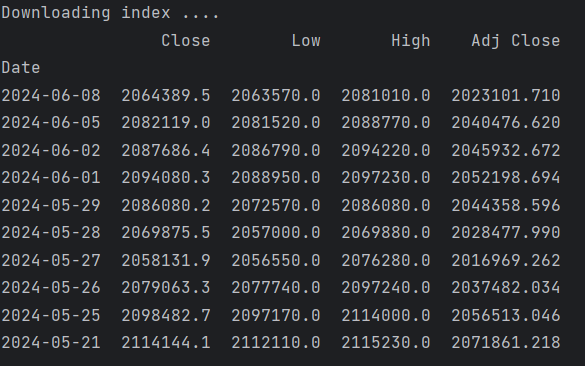Click the Low value 2072570.0

[x=276, y=206]
